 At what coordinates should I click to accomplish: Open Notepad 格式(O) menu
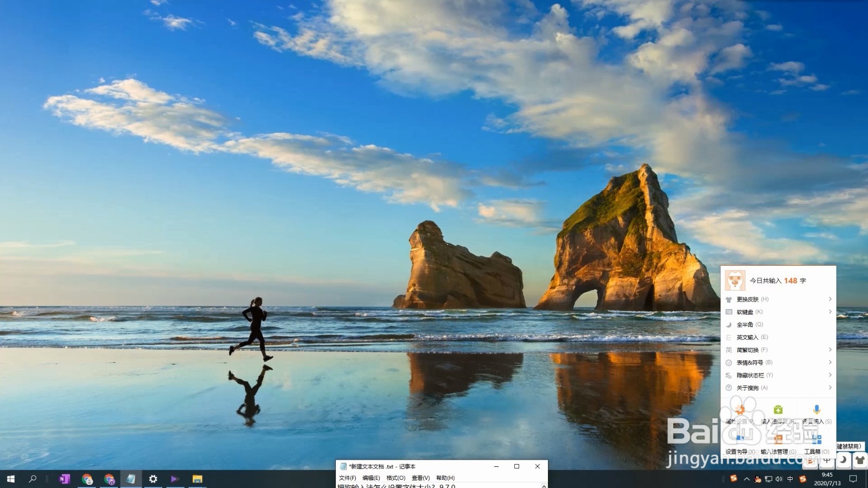(395, 478)
